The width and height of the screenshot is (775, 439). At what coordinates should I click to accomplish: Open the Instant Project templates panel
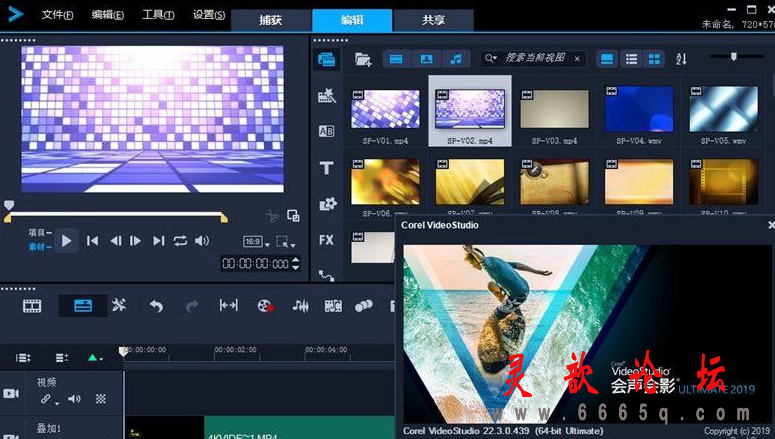pos(327,95)
